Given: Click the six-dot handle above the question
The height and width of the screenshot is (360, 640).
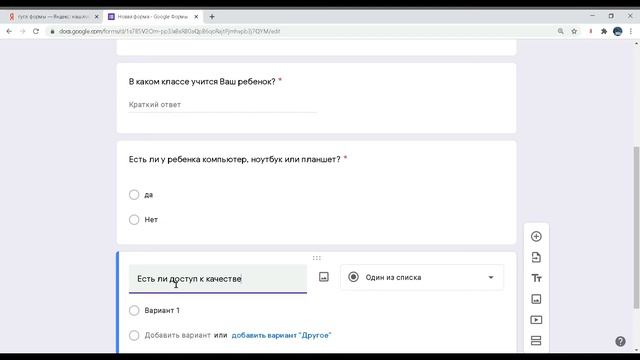Looking at the screenshot, I should (x=317, y=258).
